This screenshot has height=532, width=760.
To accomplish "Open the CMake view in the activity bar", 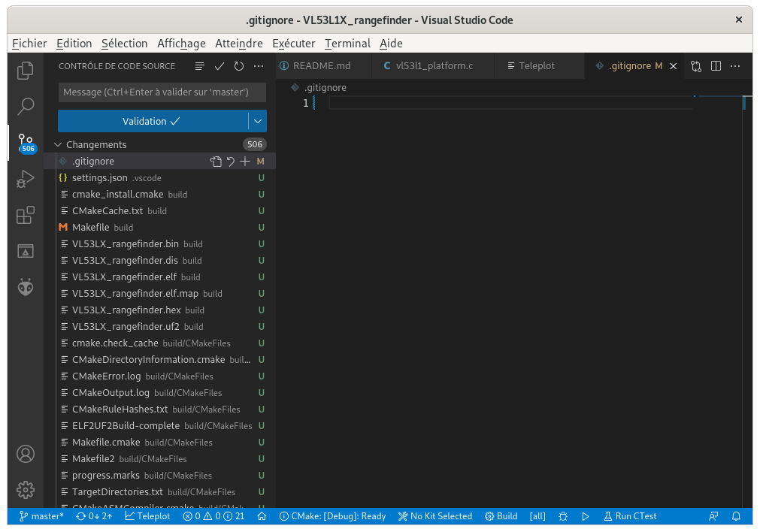I will [26, 251].
